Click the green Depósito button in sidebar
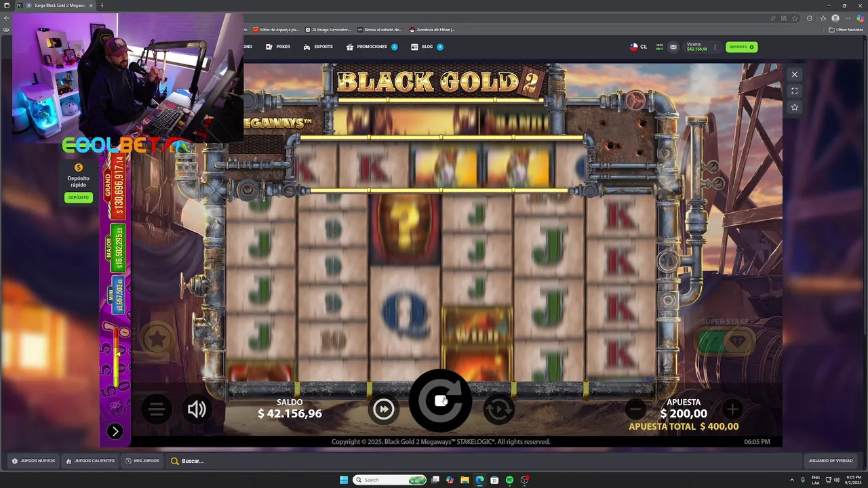 click(x=78, y=197)
